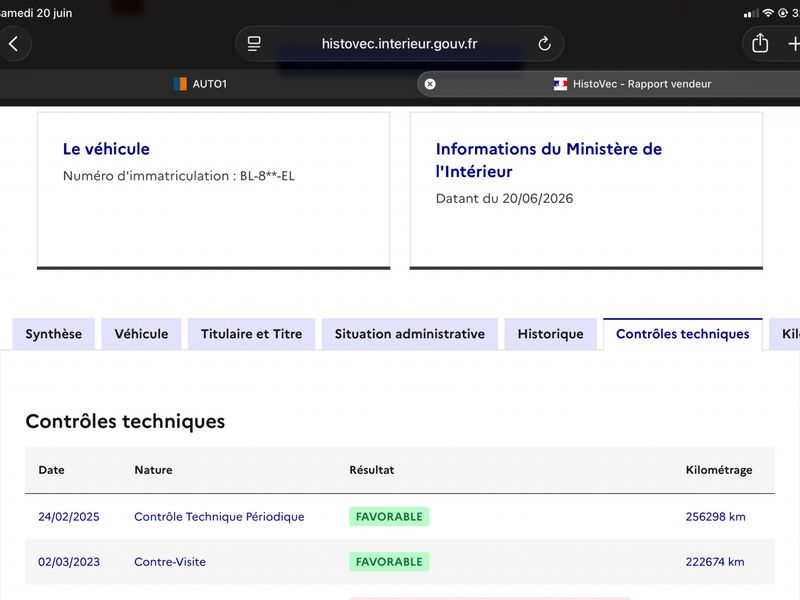Select the HistoVec - Rapport vendeur tab
The width and height of the screenshot is (800, 600).
pyautogui.click(x=609, y=84)
